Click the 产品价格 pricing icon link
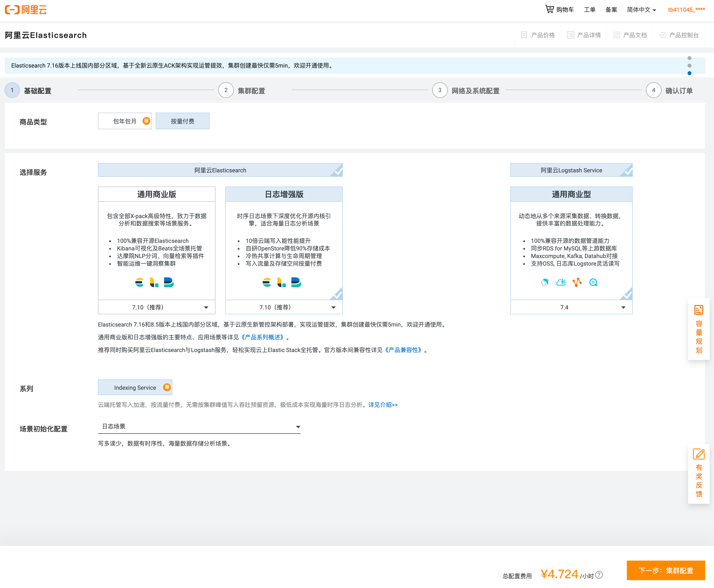Viewport: 714px width, 588px height. (x=524, y=35)
